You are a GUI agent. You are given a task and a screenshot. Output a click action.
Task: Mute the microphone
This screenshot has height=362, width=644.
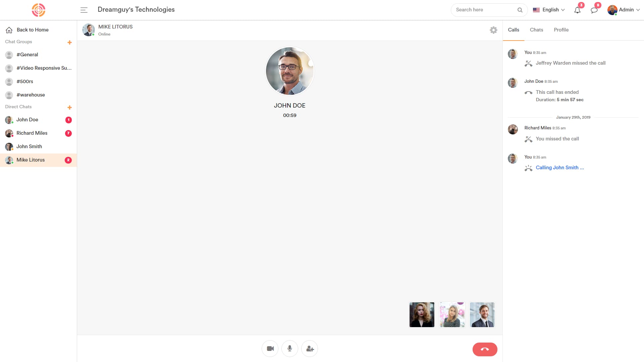click(x=290, y=349)
